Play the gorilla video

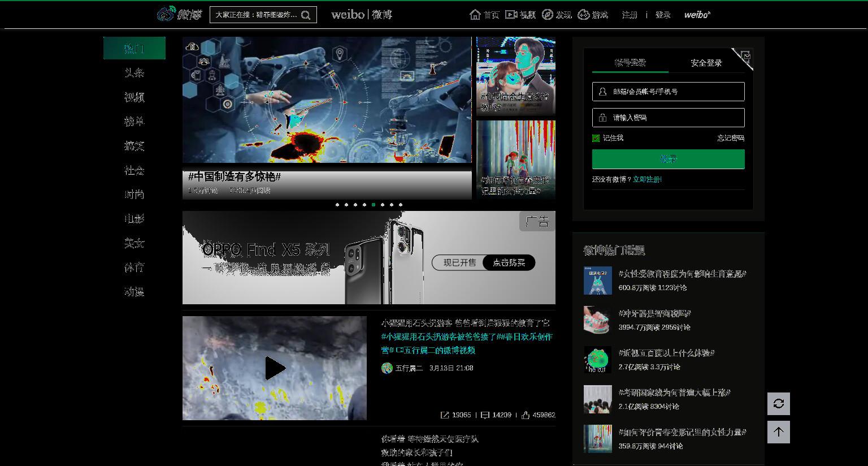pyautogui.click(x=275, y=368)
